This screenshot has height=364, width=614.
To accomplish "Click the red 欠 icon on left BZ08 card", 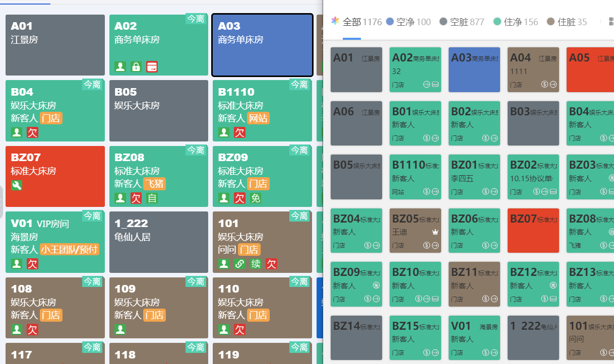I will click(x=136, y=198).
